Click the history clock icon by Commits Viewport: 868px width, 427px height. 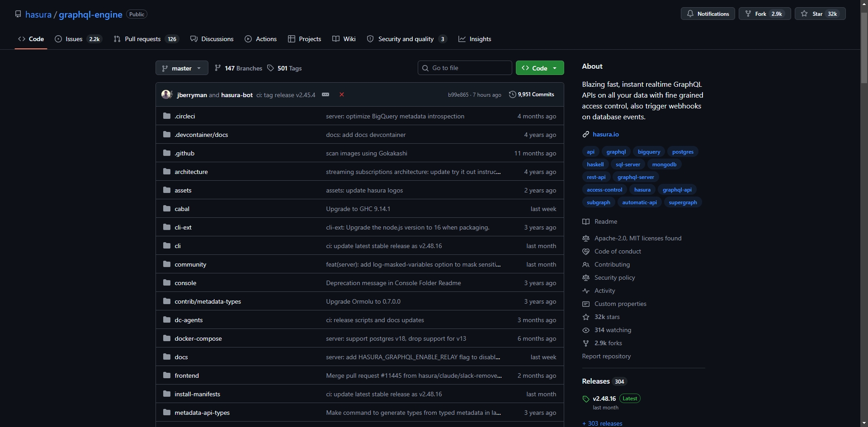[512, 94]
